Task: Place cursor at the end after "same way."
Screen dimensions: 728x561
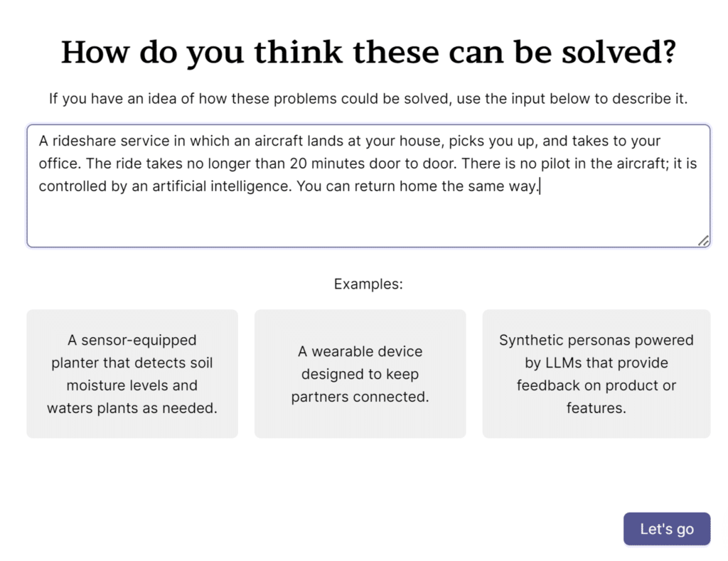Action: click(540, 186)
